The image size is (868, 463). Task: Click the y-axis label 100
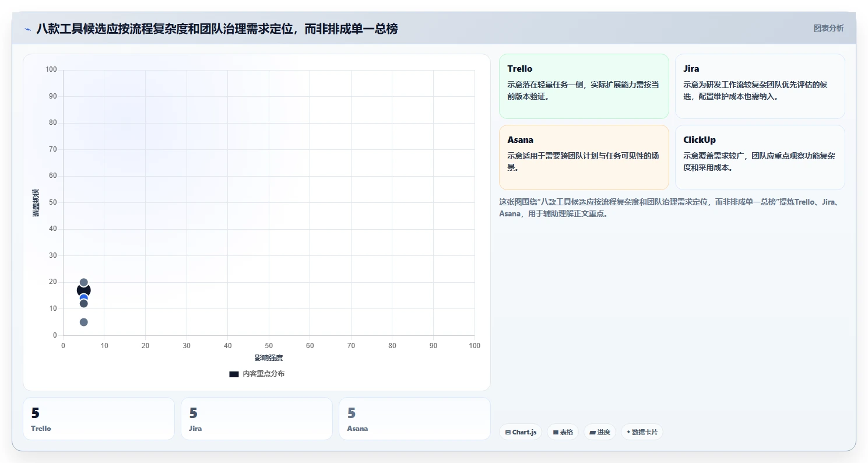click(x=51, y=70)
